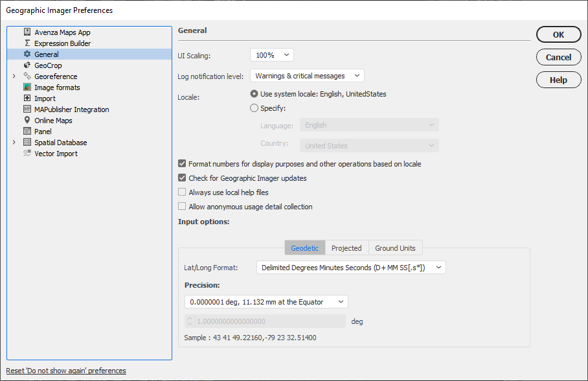Click the Image formats icon

click(x=27, y=87)
